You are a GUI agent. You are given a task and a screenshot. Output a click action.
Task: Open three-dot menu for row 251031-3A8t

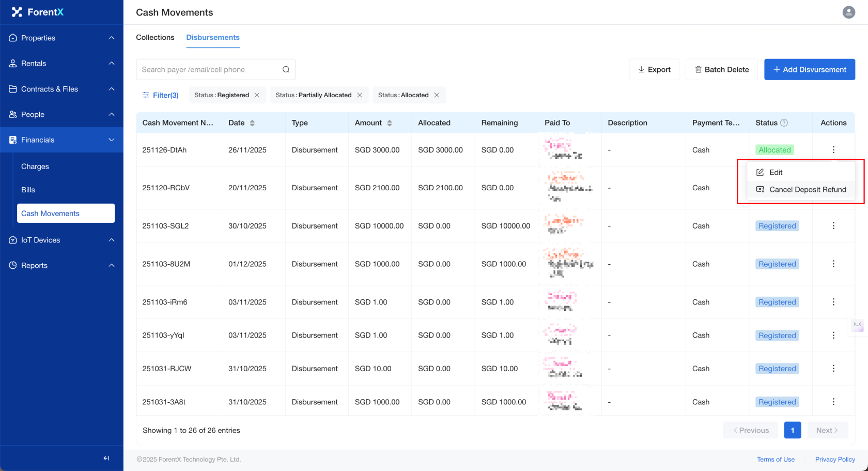click(833, 402)
